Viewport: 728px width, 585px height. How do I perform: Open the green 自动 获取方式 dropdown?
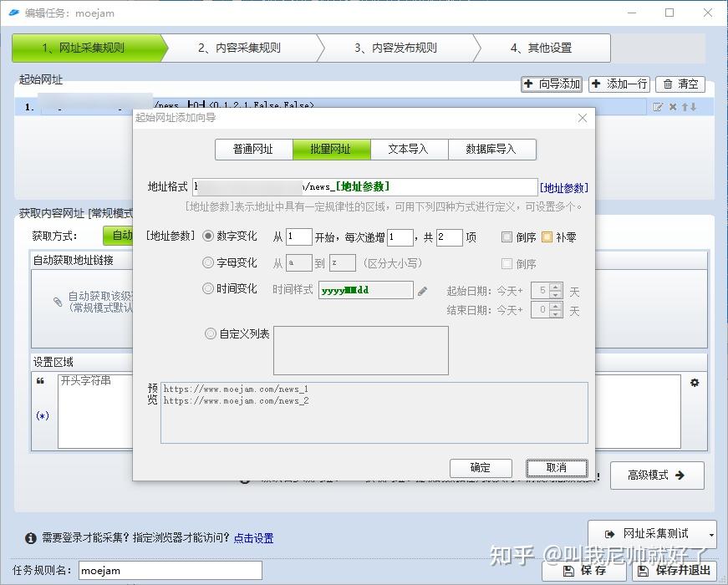pos(123,236)
